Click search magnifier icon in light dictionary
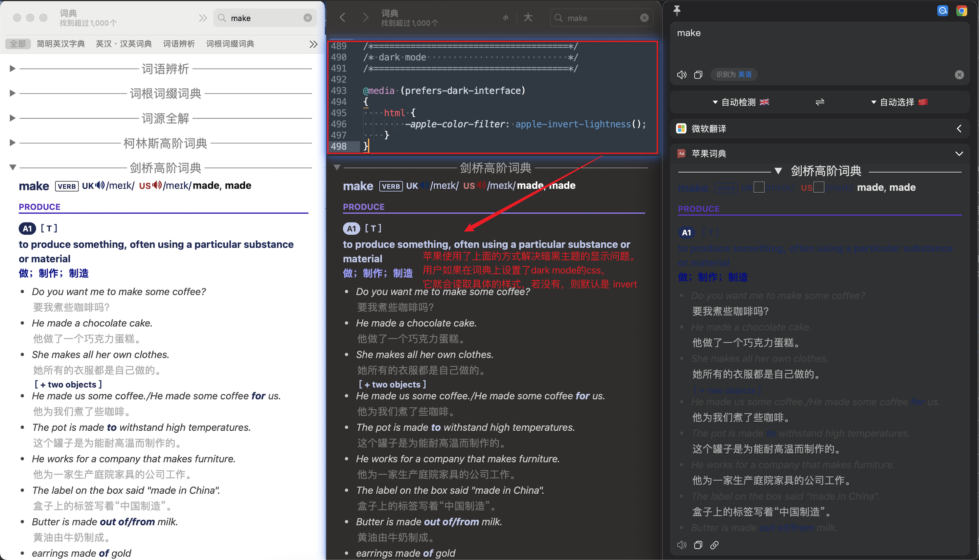The image size is (979, 560). click(x=222, y=18)
